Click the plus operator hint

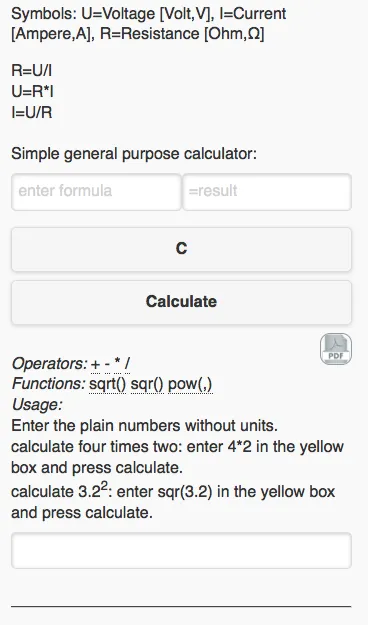point(96,364)
